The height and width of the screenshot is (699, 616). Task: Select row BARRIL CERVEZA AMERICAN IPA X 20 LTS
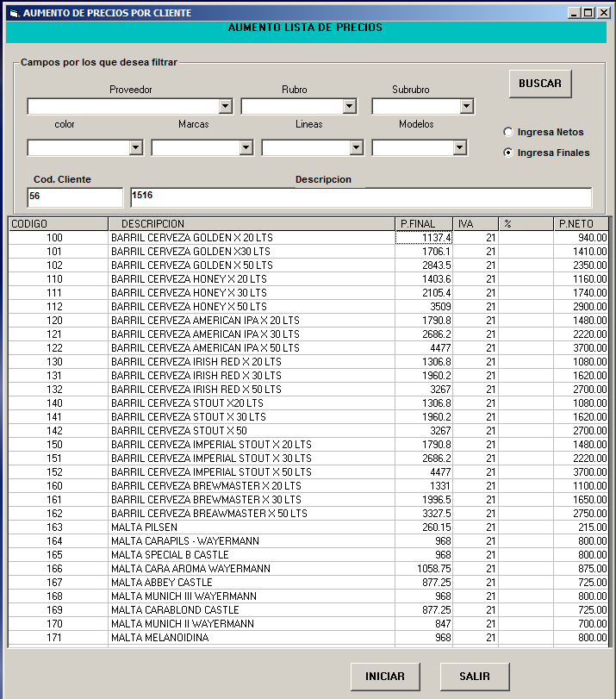tap(308, 321)
